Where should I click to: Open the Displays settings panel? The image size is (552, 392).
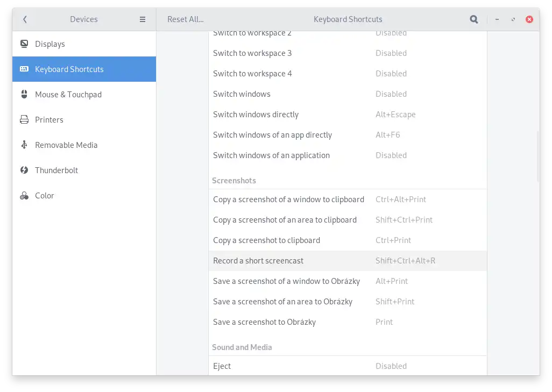click(50, 44)
